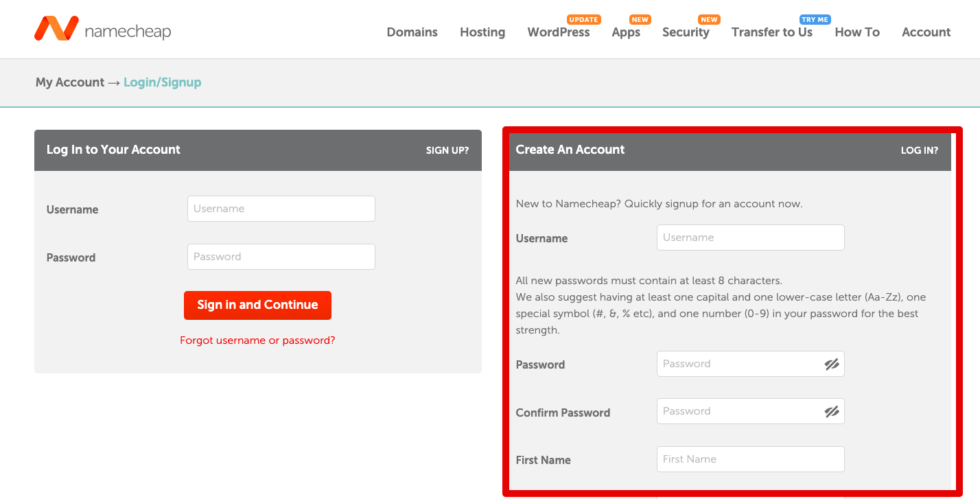Focus the First Name field
Viewport: 980px width, 499px height.
[x=750, y=459]
